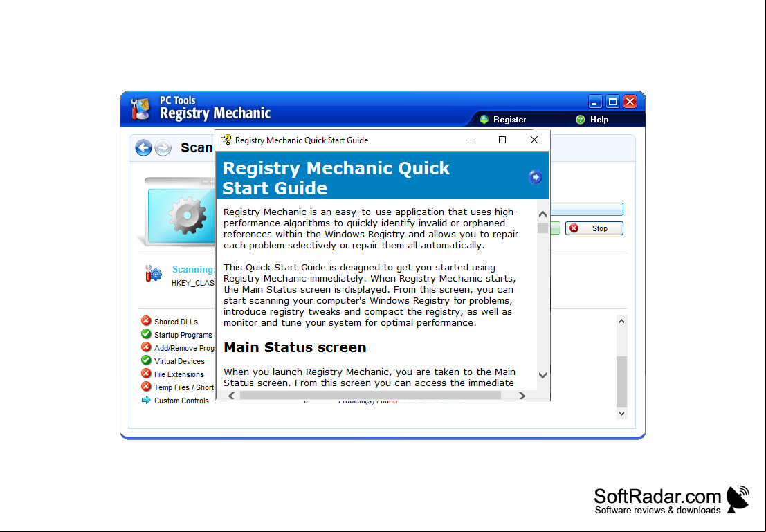Click the greyed forward arrow button

coord(163,147)
